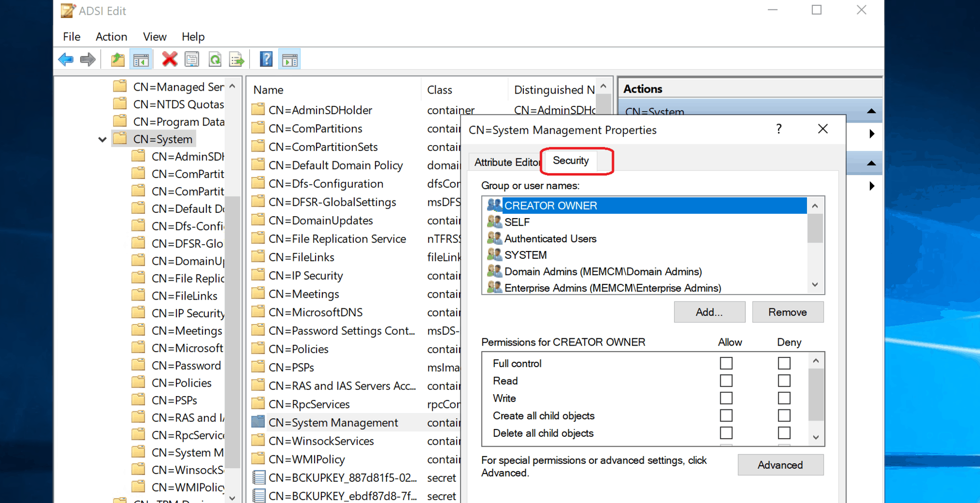Toggle the Show Console Tree icon
Image resolution: width=980 pixels, height=503 pixels.
point(141,59)
